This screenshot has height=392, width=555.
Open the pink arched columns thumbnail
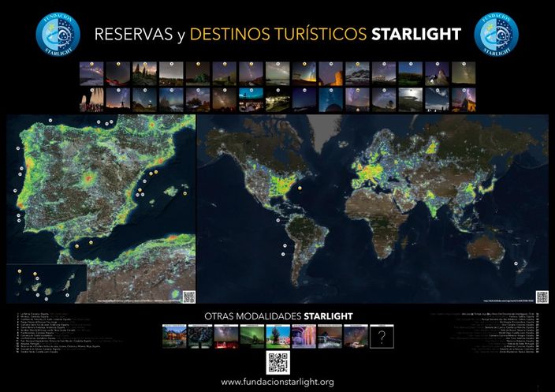click(x=304, y=337)
